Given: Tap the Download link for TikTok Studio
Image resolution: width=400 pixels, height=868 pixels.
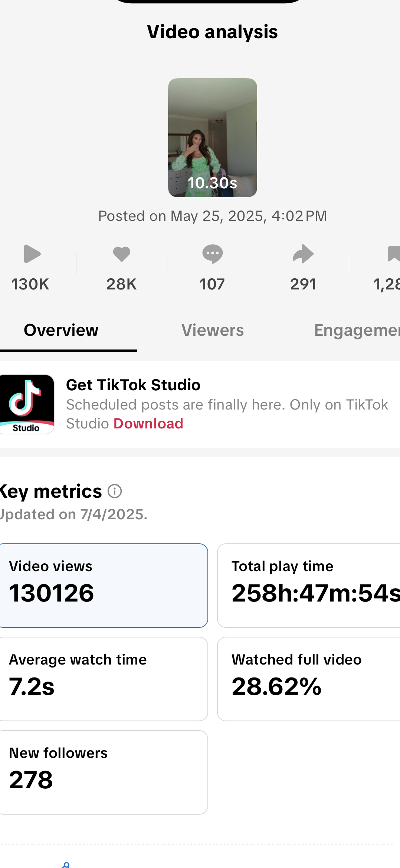Looking at the screenshot, I should coord(148,424).
